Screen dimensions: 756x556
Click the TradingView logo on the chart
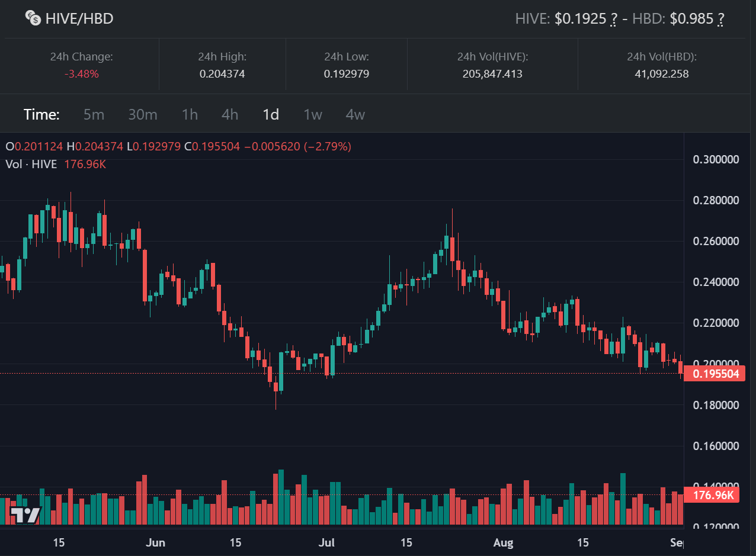click(25, 515)
